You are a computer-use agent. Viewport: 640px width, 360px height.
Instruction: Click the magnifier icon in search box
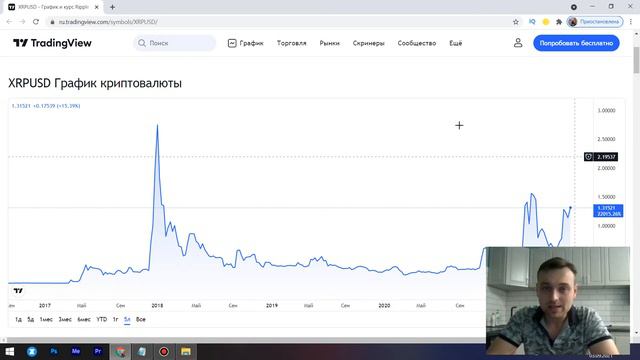pyautogui.click(x=142, y=43)
